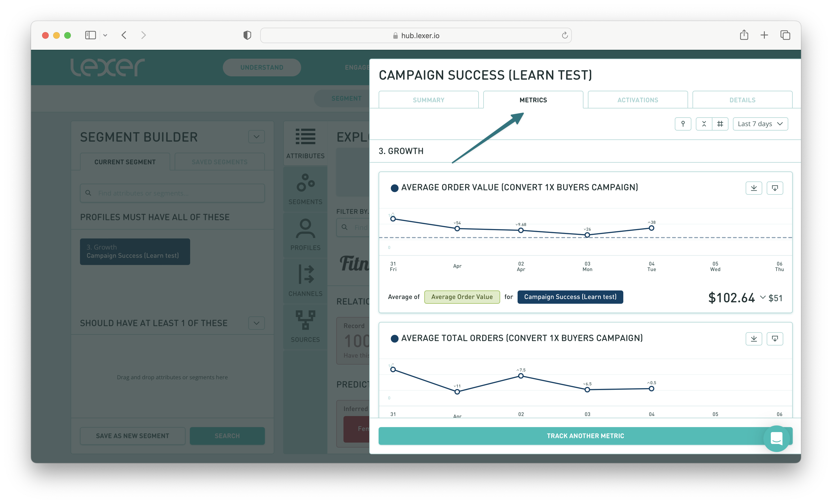Click the Search button
The width and height of the screenshot is (832, 504).
pyautogui.click(x=227, y=436)
